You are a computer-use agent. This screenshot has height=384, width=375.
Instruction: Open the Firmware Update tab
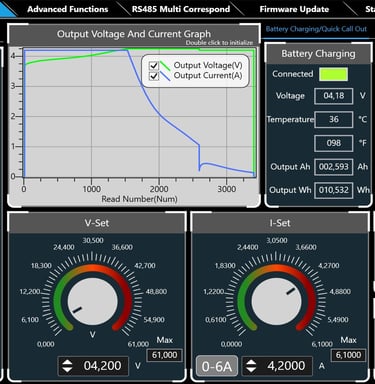click(x=294, y=9)
